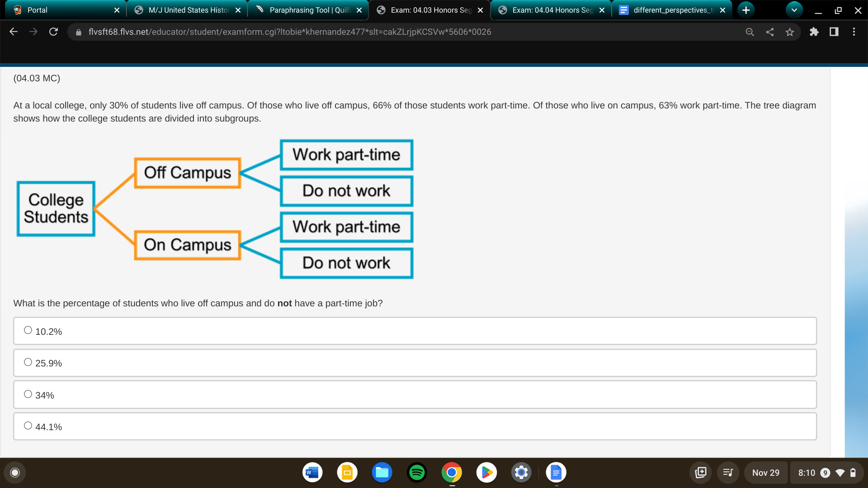Toggle the Chrome side panel icon

(834, 32)
